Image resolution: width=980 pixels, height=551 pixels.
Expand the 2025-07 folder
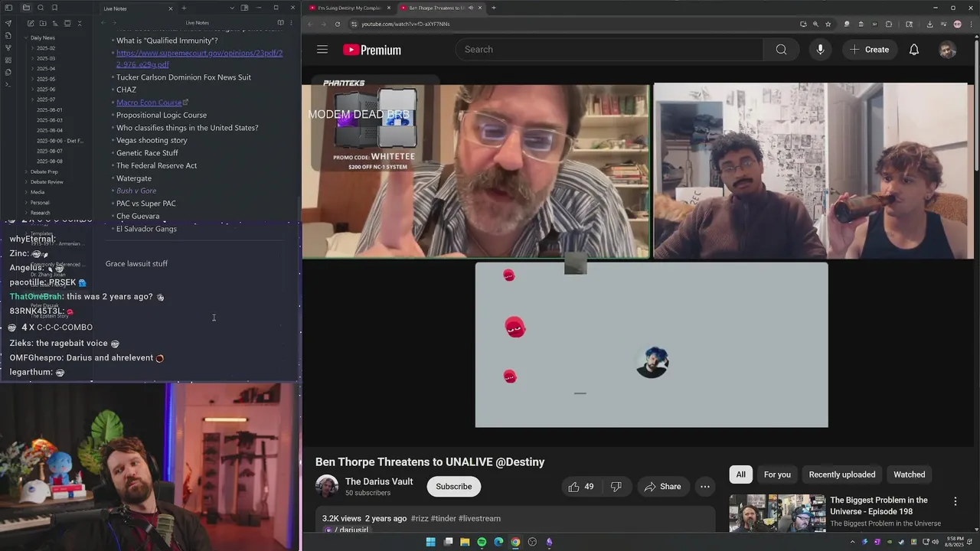point(44,99)
